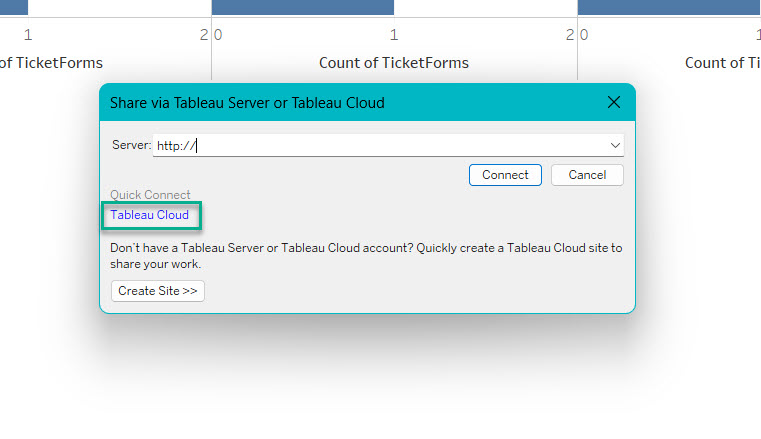Click the blue bar in the left chart
This screenshot has height=439, width=761.
(x=14, y=7)
